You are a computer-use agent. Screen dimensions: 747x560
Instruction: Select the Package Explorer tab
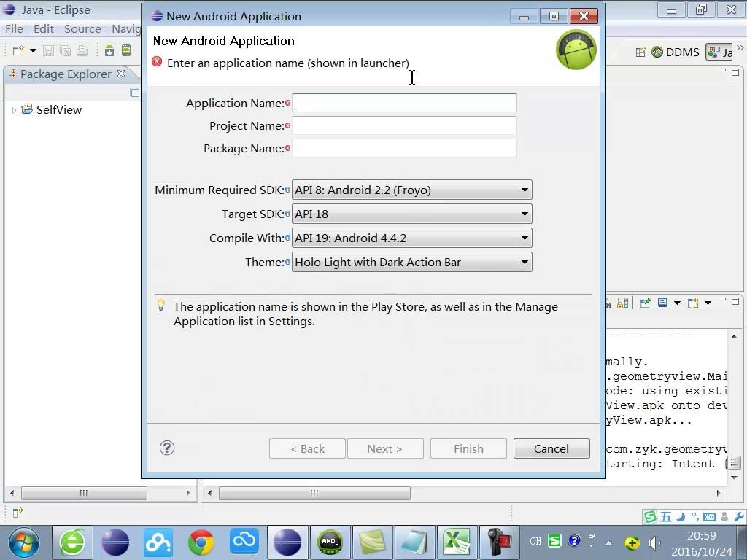(x=66, y=74)
